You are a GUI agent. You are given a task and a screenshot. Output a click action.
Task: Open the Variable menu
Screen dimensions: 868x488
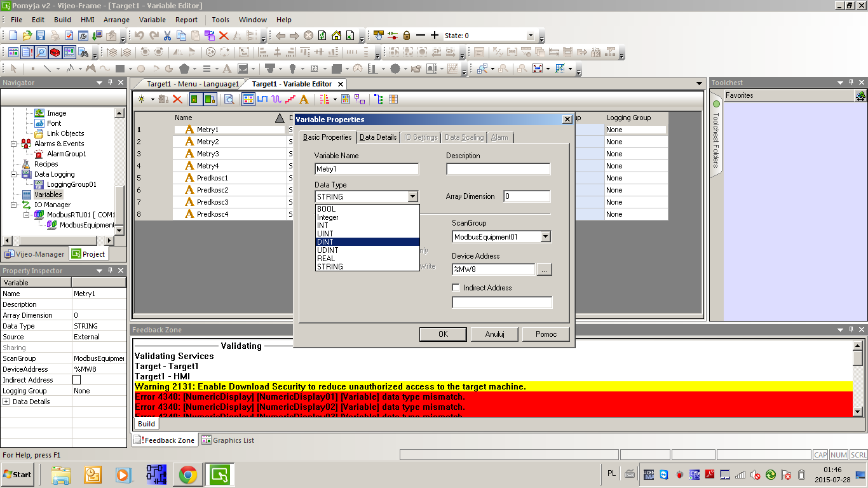tap(152, 20)
